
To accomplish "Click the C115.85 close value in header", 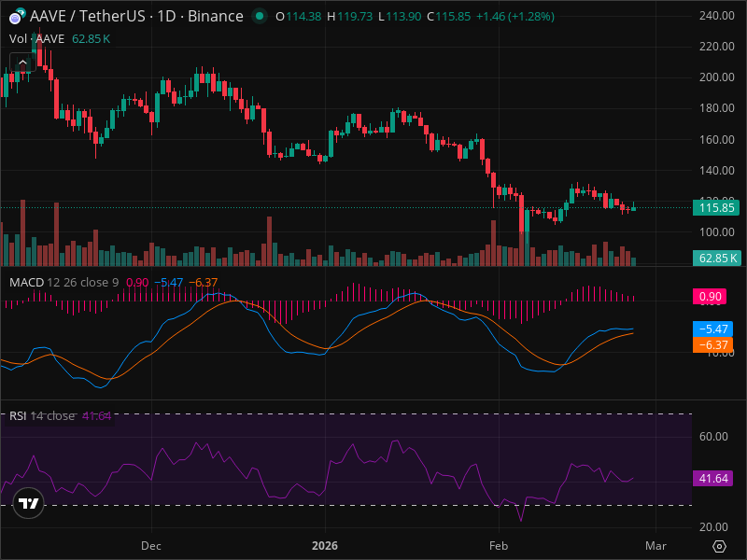I will click(x=449, y=17).
